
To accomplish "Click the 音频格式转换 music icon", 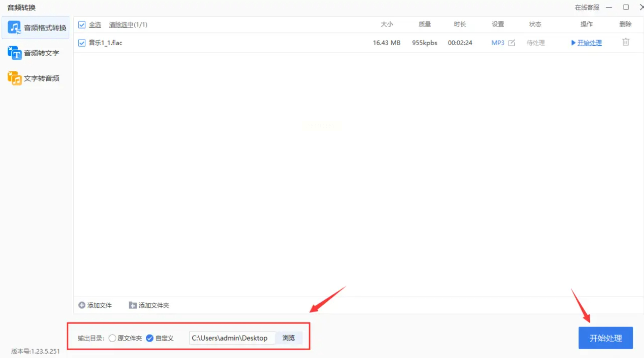I will point(14,27).
